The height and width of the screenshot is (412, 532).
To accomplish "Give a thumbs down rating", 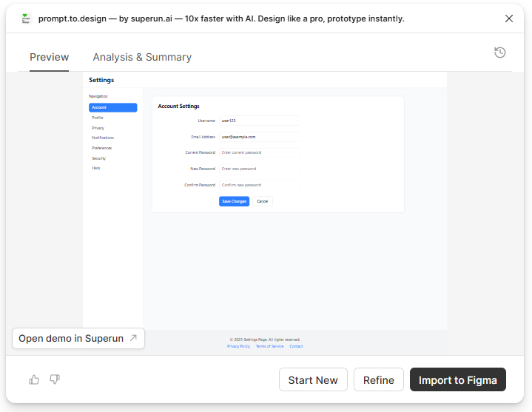I will 55,379.
